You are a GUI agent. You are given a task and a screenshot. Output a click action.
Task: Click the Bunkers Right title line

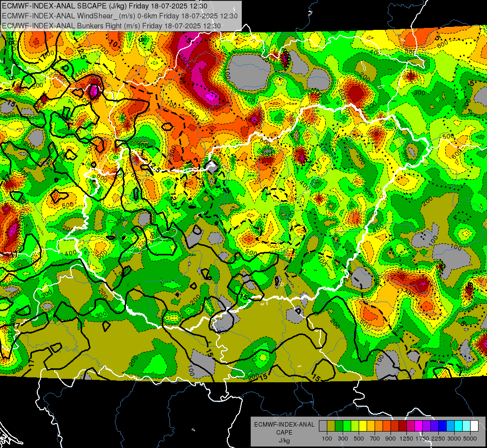[111, 26]
